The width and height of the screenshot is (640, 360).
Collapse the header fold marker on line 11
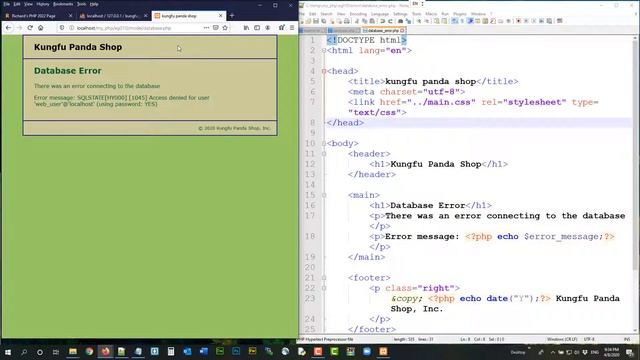324,154
